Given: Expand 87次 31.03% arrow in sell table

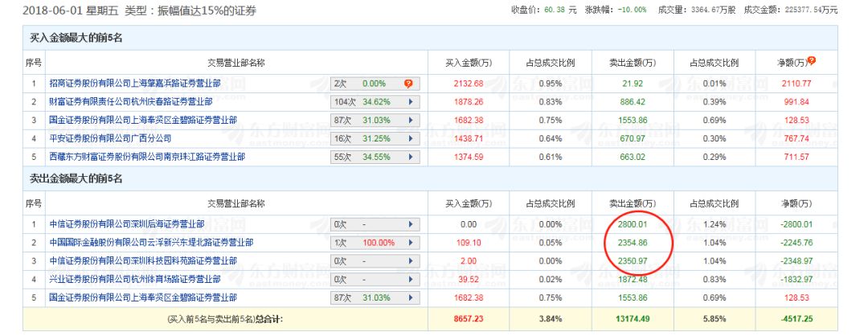Looking at the screenshot, I should tap(410, 297).
